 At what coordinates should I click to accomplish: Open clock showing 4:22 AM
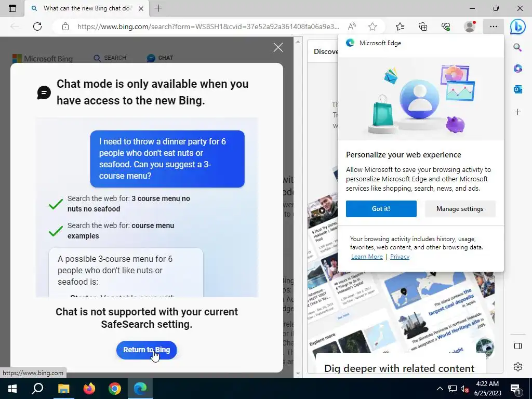(487, 389)
